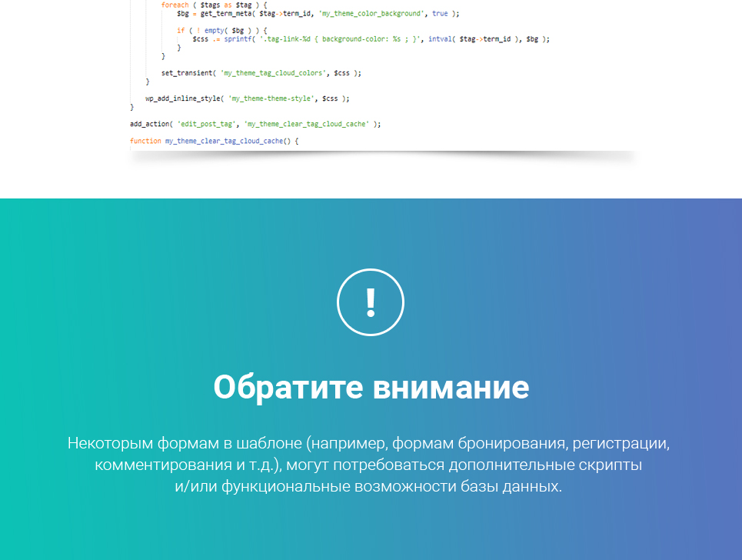This screenshot has width=742, height=560.
Task: Click the code screenshot thumbnail
Action: pyautogui.click(x=384, y=75)
